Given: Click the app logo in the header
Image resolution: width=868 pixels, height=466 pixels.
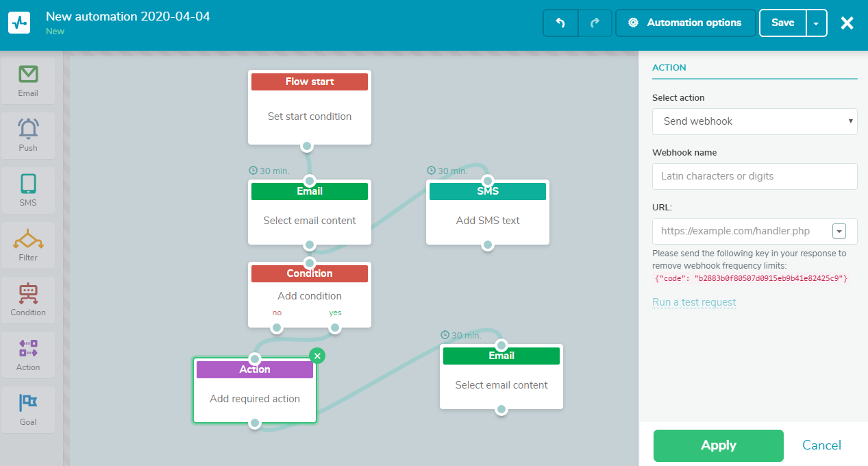Looking at the screenshot, I should tap(18, 23).
